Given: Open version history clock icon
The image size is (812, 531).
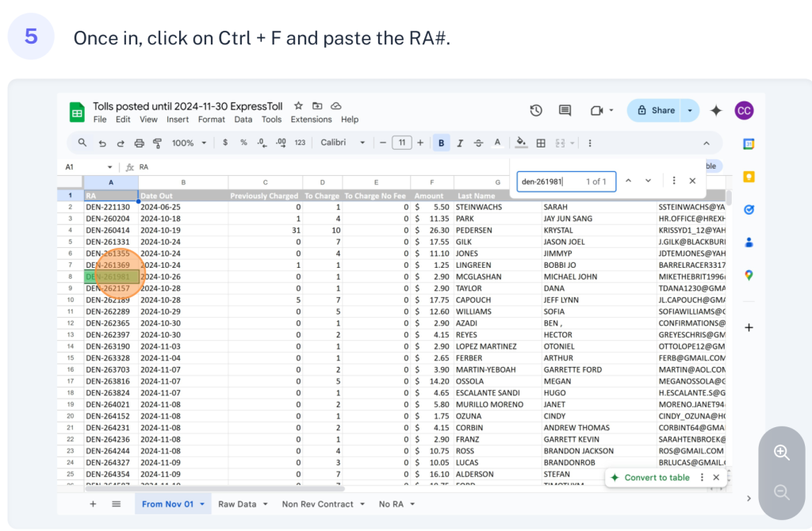Looking at the screenshot, I should click(x=536, y=111).
